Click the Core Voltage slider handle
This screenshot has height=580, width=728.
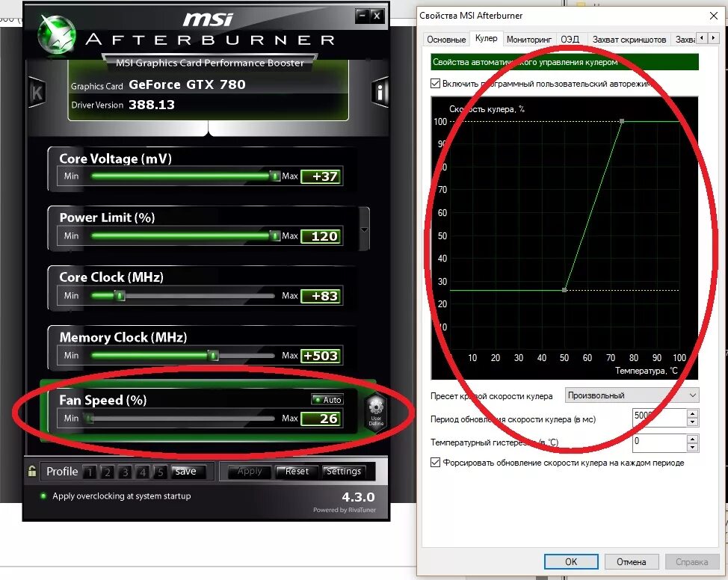[275, 176]
